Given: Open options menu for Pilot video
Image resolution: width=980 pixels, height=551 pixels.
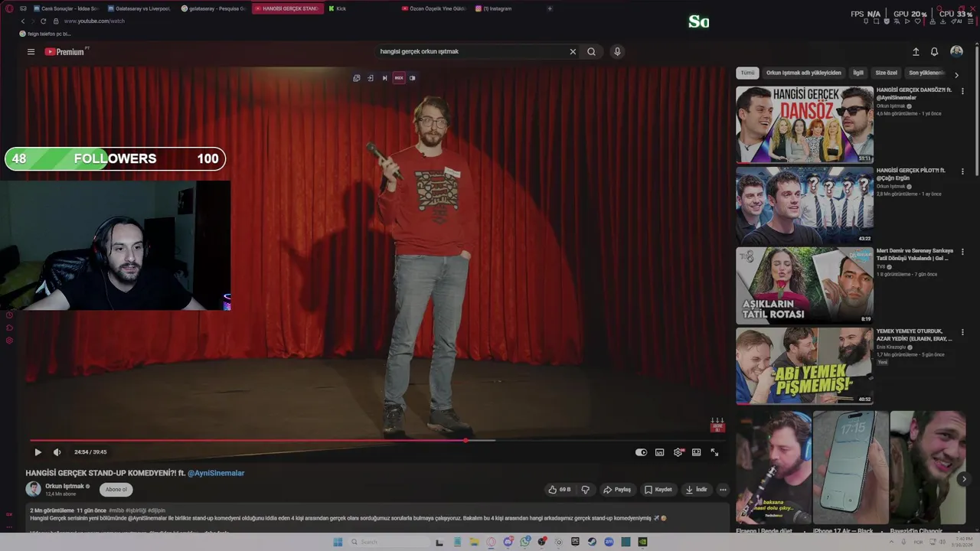Looking at the screenshot, I should [962, 171].
